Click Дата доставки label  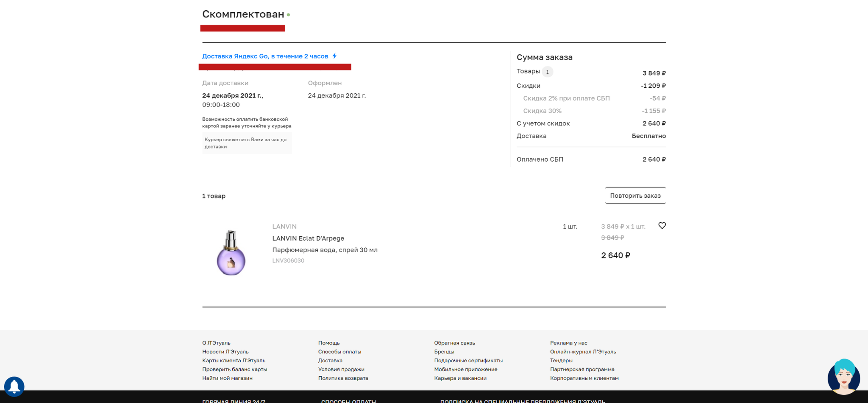[225, 83]
